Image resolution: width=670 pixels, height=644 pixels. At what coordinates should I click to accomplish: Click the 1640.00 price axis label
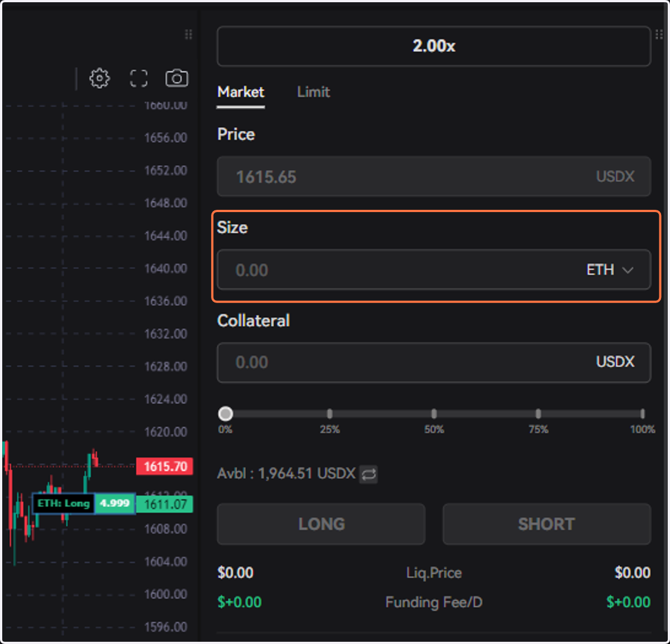click(166, 268)
